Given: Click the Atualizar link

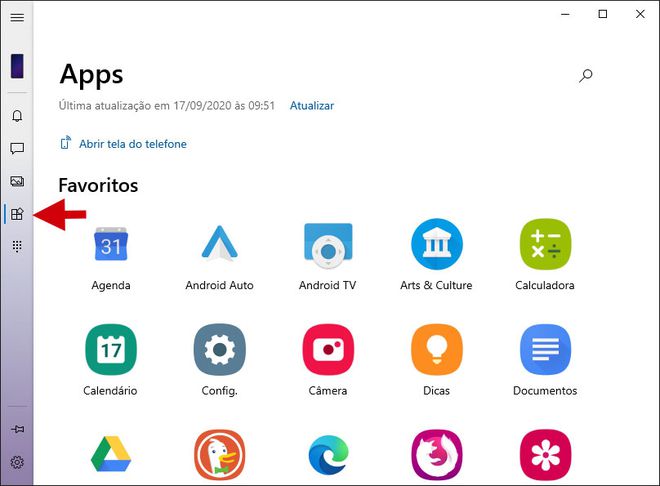Looking at the screenshot, I should pos(312,106).
